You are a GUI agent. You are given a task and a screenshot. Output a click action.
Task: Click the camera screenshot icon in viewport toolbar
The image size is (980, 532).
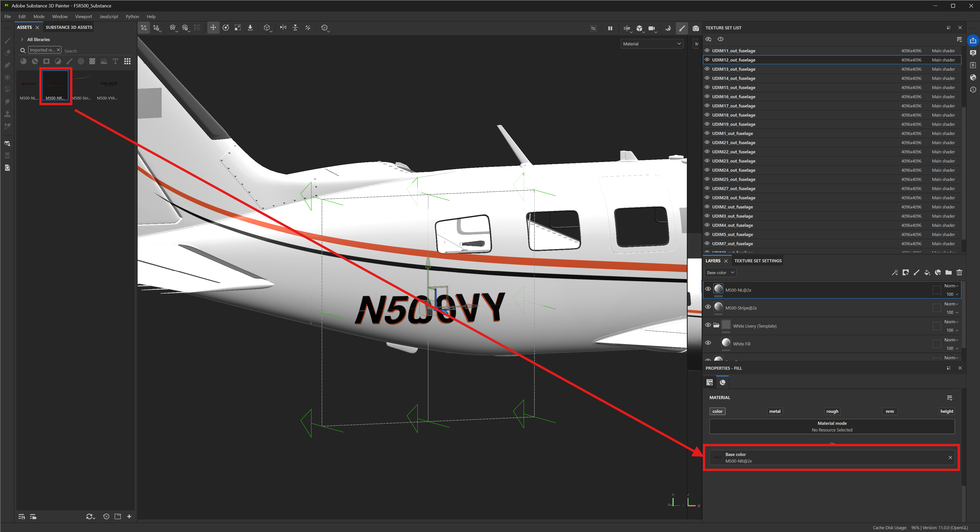click(x=696, y=28)
